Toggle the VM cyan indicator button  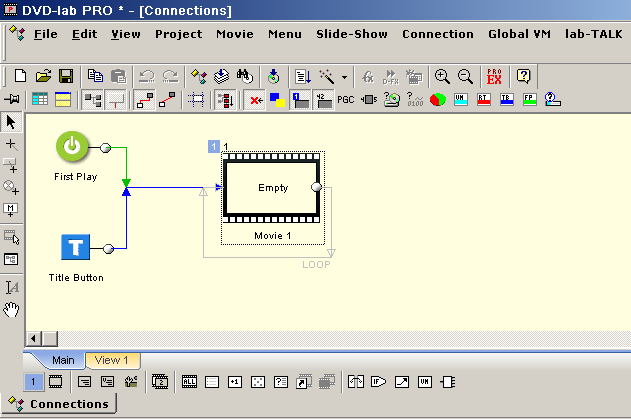click(x=461, y=99)
